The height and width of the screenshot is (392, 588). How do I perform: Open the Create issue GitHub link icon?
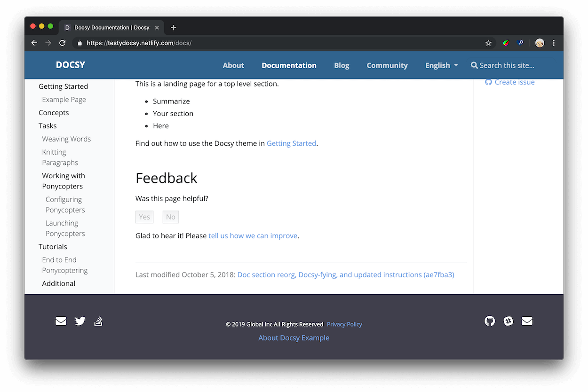(488, 82)
